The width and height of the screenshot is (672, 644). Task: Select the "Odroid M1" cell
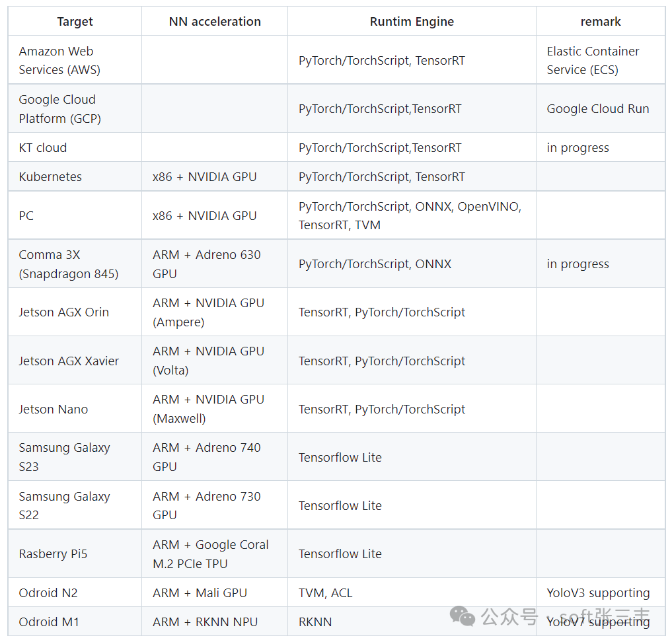tap(75, 622)
